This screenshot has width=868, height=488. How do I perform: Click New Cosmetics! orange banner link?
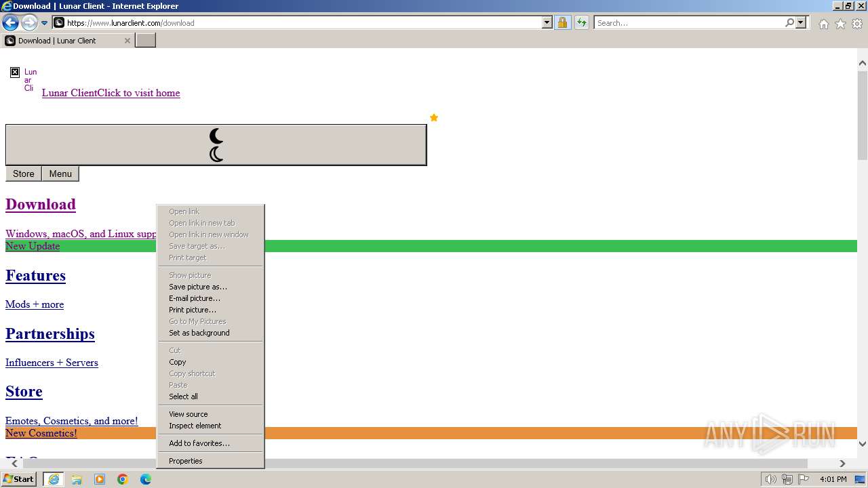pos(41,433)
